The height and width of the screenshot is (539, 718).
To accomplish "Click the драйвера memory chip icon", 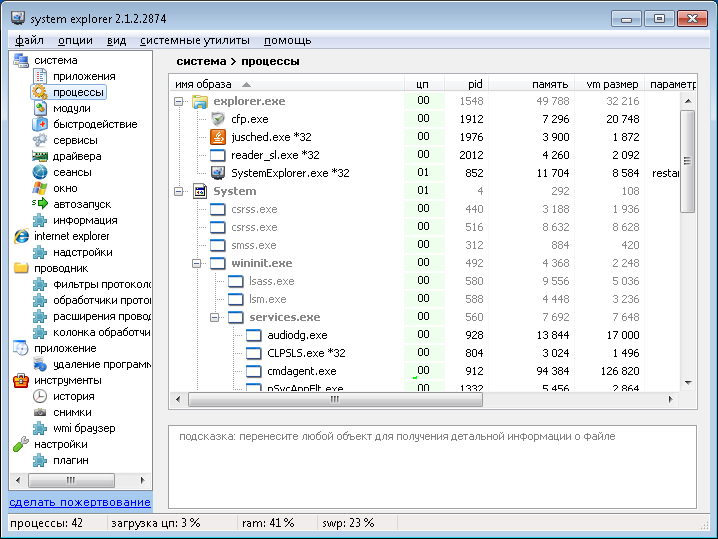I will tap(40, 156).
